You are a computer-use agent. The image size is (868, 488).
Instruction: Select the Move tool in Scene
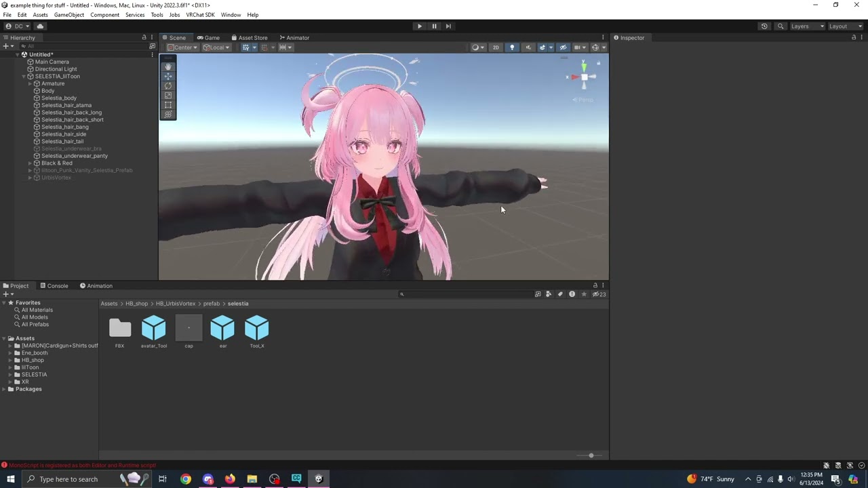168,77
